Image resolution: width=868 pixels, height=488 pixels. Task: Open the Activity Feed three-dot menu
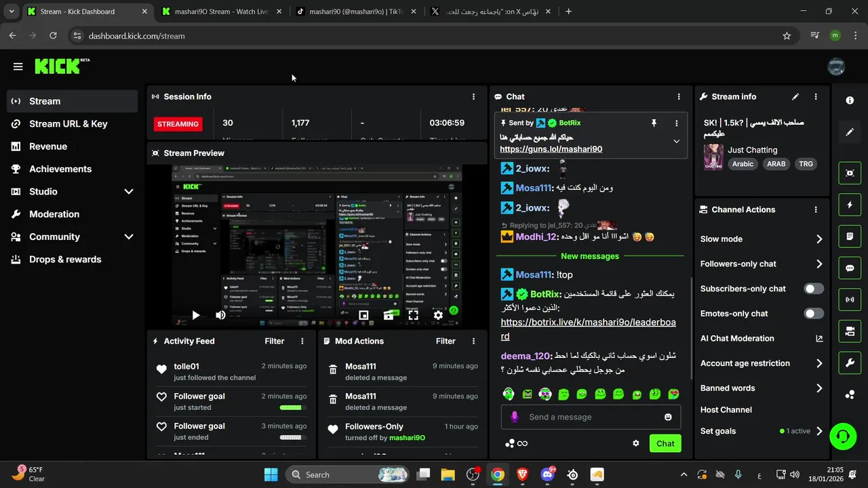pos(302,341)
